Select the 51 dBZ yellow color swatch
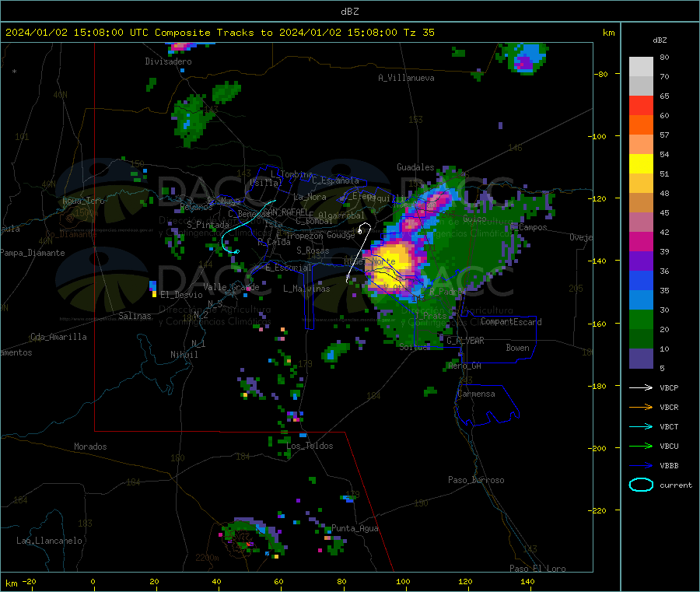Viewport: 700px width, 592px height. point(641,164)
